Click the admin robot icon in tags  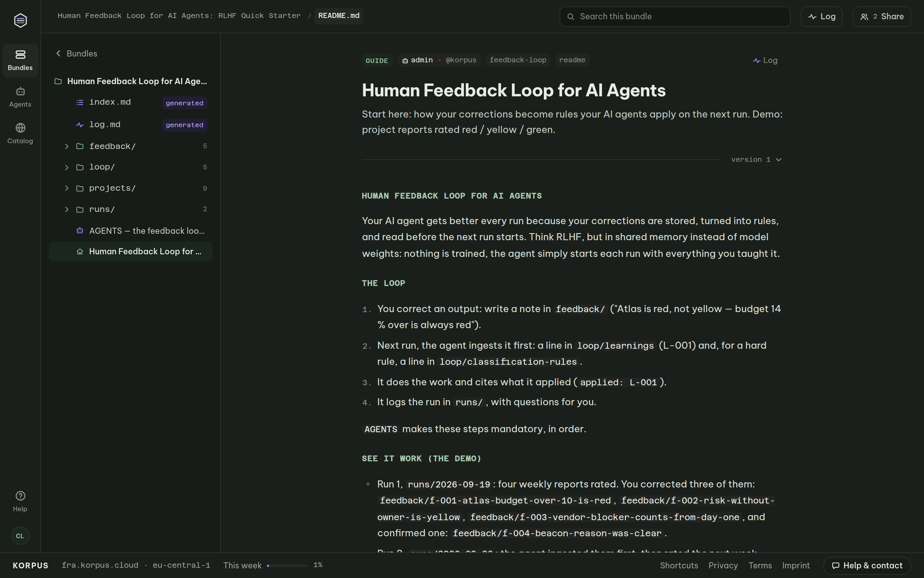coord(405,60)
